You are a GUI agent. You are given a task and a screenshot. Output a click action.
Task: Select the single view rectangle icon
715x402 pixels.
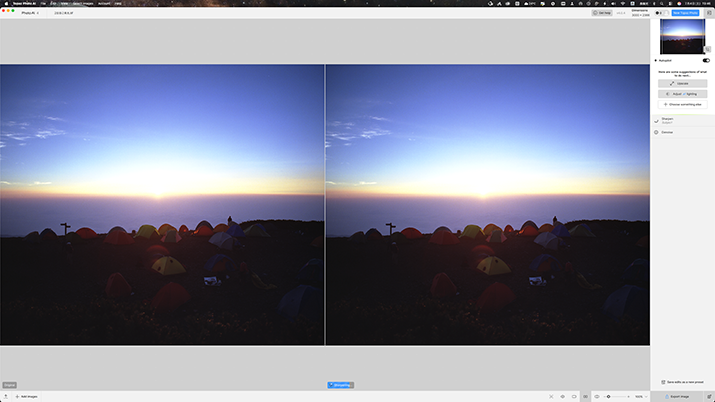[x=574, y=397]
